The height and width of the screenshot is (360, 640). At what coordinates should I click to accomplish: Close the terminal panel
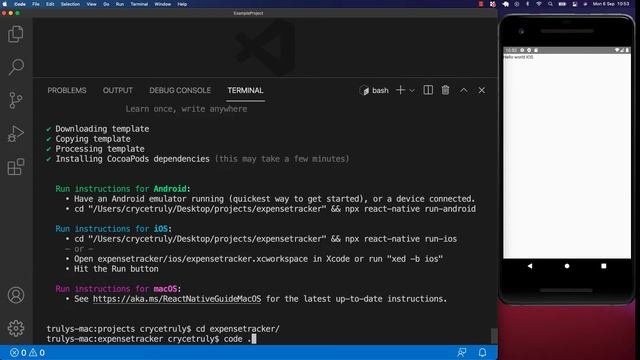482,90
